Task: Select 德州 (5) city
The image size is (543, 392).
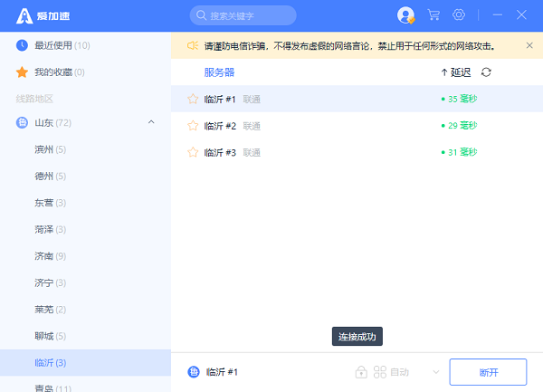Action: pos(85,176)
